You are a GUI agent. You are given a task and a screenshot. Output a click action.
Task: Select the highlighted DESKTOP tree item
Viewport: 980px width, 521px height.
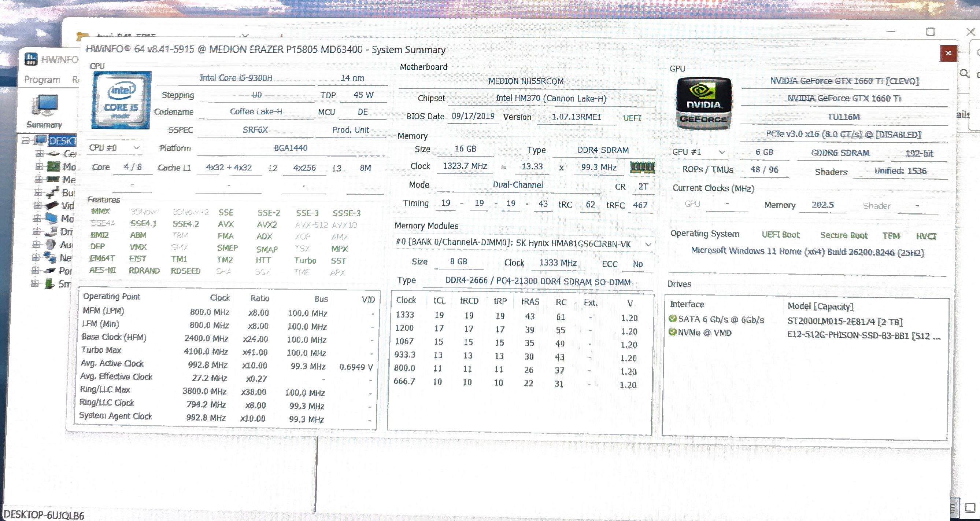coord(63,140)
